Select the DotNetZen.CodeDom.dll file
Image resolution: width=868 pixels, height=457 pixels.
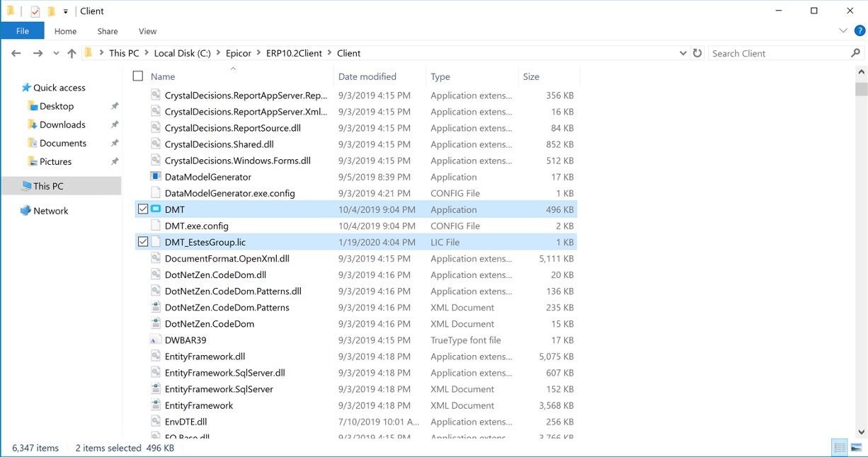coord(356,274)
